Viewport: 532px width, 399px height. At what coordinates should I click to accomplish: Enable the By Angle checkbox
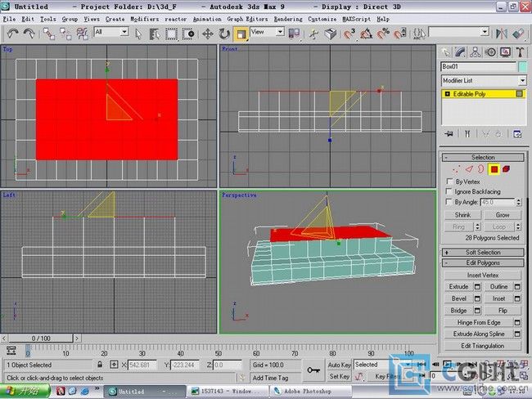click(x=449, y=202)
